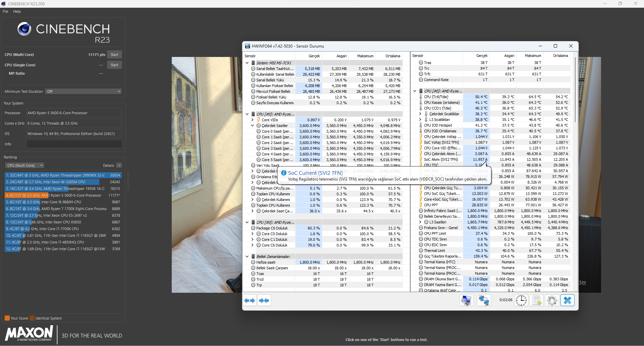Click the Güç Tüketimi Raporla... row label

443,256
